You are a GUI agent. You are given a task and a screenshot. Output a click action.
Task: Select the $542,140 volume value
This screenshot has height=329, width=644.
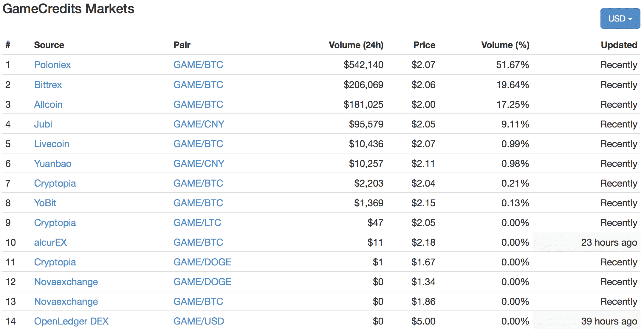click(x=363, y=64)
